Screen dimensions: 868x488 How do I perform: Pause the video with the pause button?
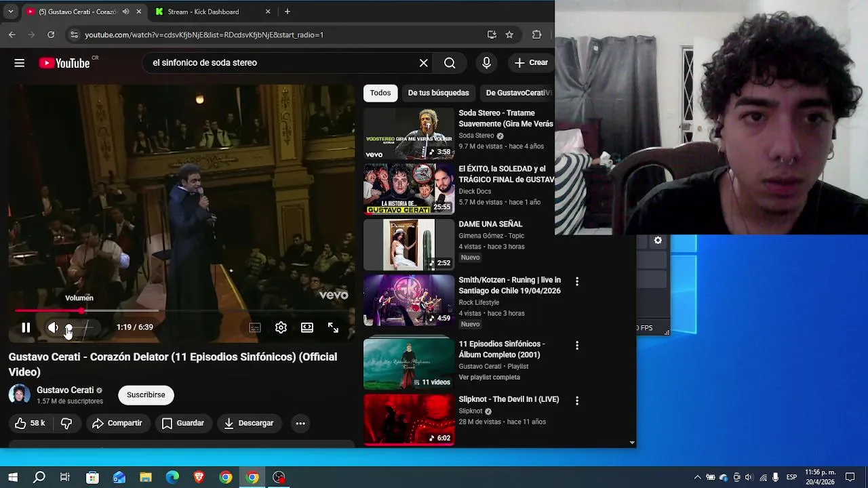26,327
